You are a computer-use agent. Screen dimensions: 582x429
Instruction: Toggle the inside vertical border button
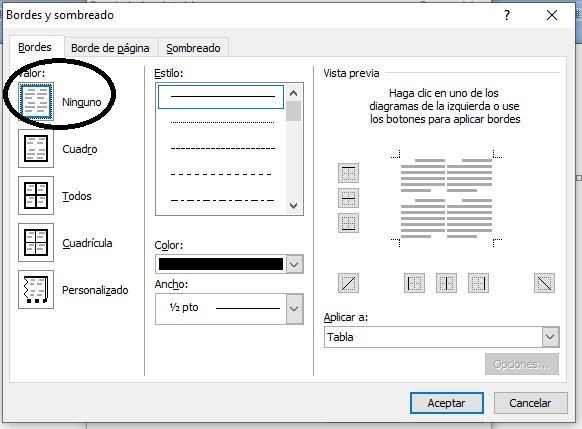[446, 283]
